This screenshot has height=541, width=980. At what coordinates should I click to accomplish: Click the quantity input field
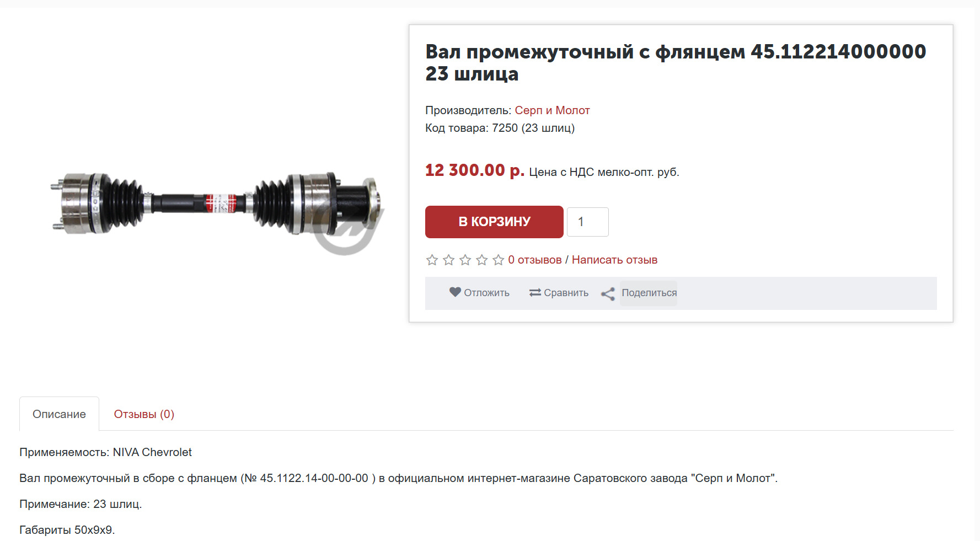[x=588, y=222]
